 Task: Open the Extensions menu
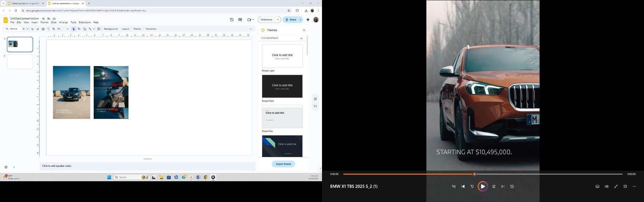[x=85, y=23]
